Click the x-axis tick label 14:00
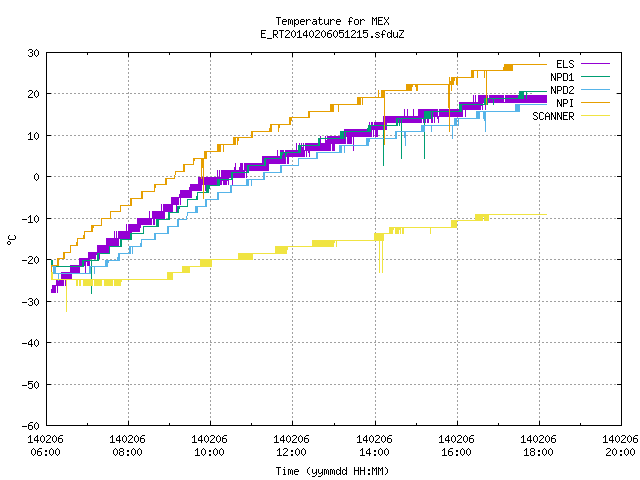Screen dimensions: 640x480 374,452
